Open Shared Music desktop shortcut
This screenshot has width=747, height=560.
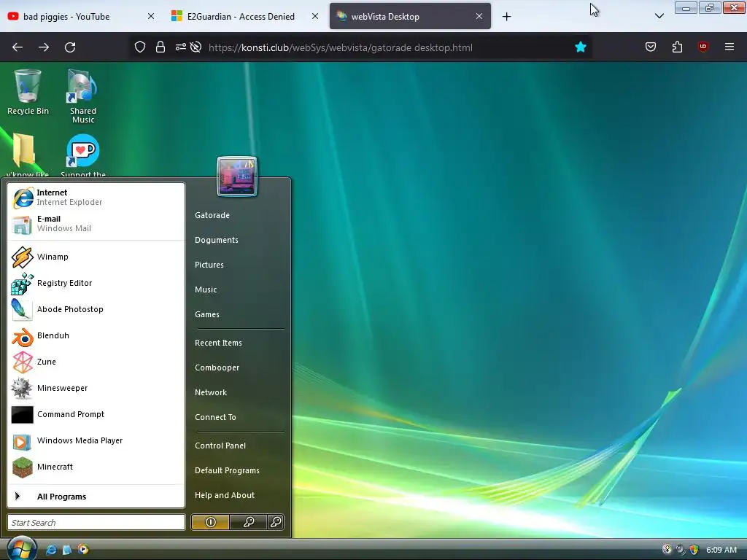[x=83, y=96]
